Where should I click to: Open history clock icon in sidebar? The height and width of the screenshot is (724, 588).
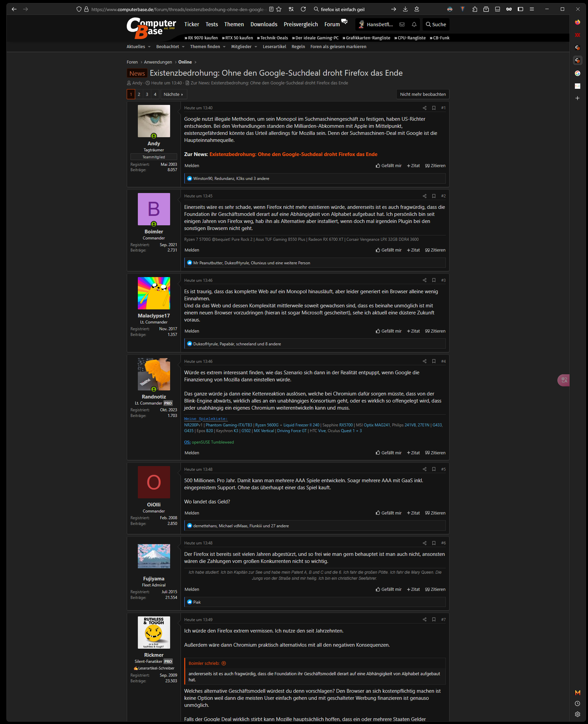(x=578, y=703)
